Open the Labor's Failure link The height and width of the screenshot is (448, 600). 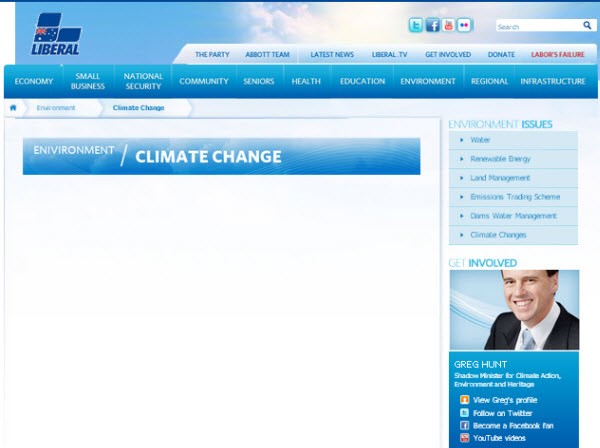point(557,54)
